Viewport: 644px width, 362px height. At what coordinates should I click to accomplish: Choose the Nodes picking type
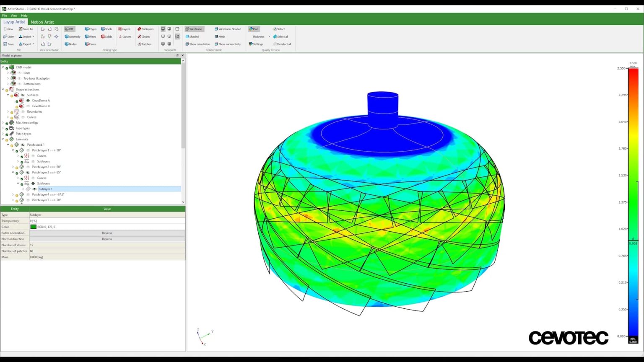coord(70,44)
